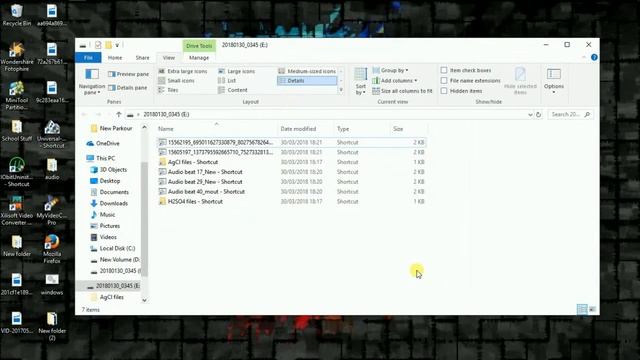
Task: Sort by Date modified column
Action: (306, 129)
